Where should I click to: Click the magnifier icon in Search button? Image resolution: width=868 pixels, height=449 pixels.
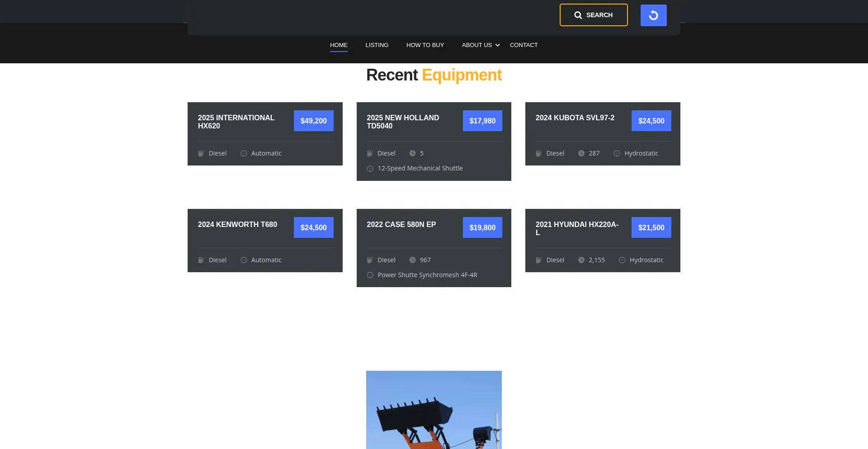click(578, 15)
